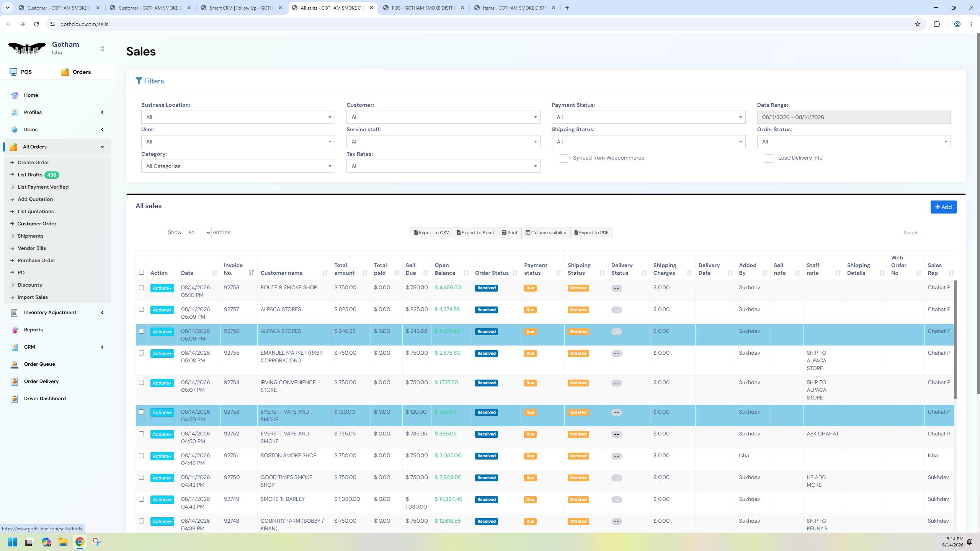The height and width of the screenshot is (551, 980).
Task: Check the row checkbox for invoice 92758
Action: 141,288
